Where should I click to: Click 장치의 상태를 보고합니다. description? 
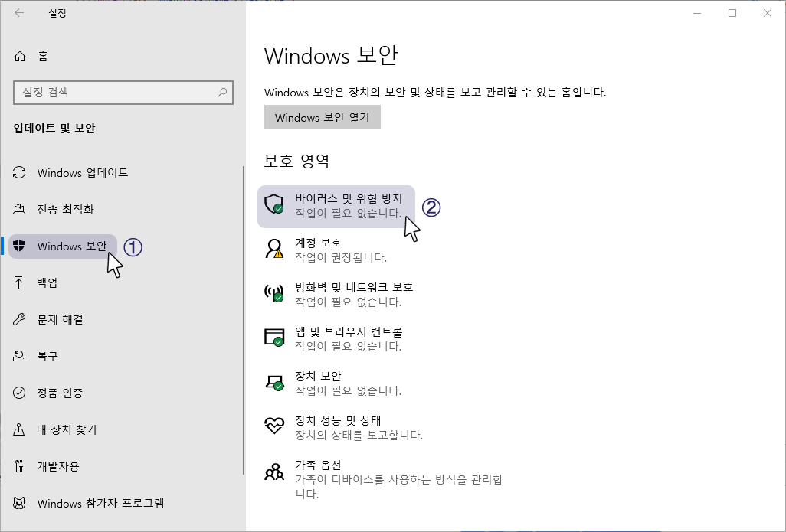pyautogui.click(x=359, y=435)
